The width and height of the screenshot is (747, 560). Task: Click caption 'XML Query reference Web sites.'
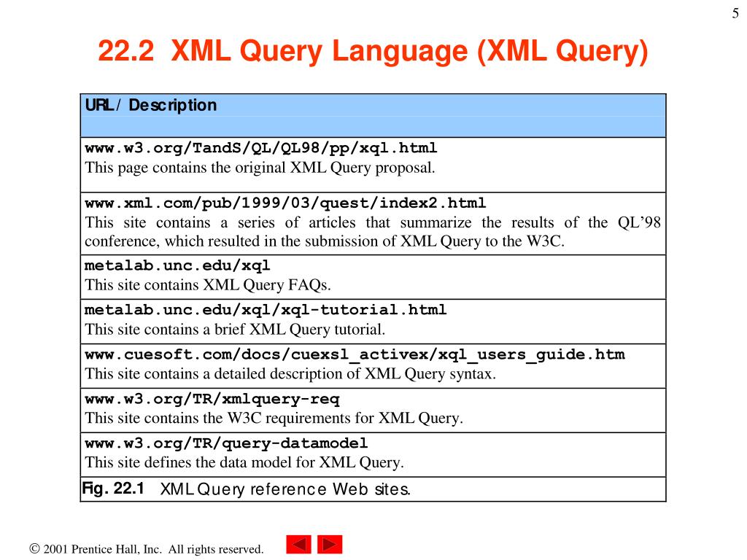(x=285, y=489)
